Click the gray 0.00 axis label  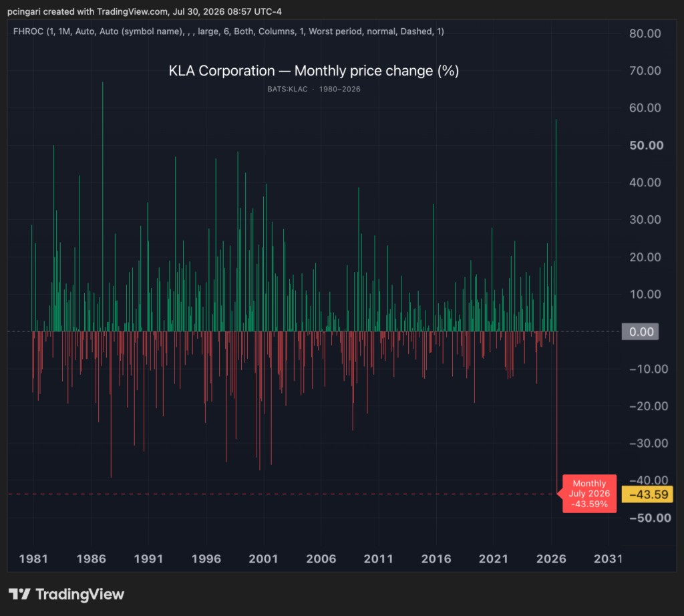[640, 331]
